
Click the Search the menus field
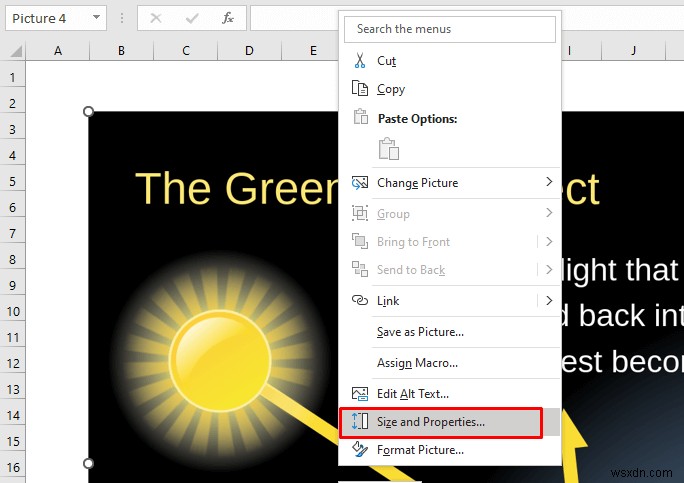(450, 29)
